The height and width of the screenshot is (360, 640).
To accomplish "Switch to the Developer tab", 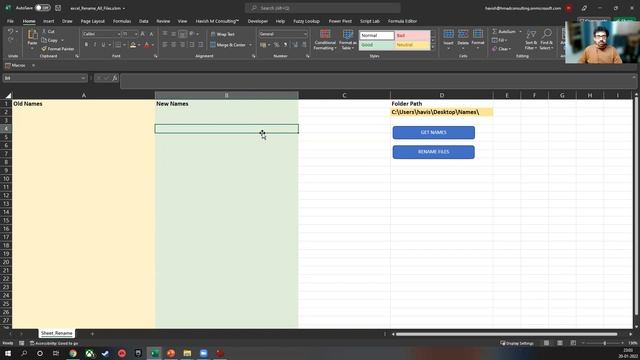I will coord(258,21).
